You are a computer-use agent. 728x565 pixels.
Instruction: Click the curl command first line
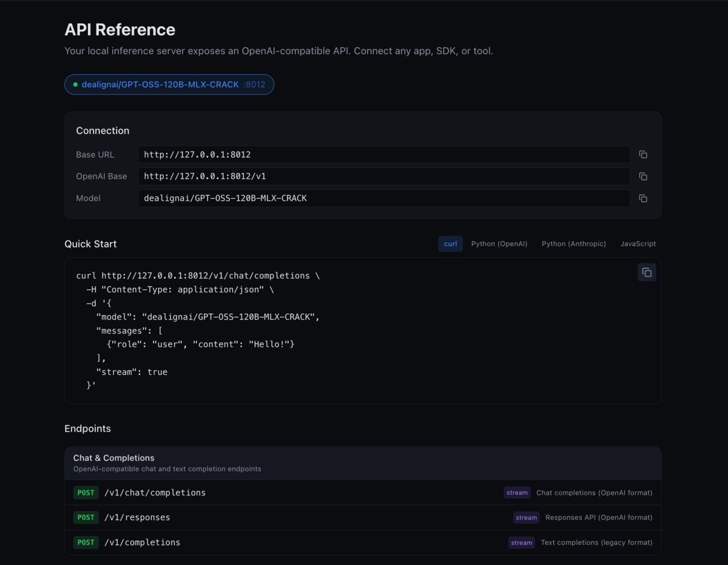point(198,276)
